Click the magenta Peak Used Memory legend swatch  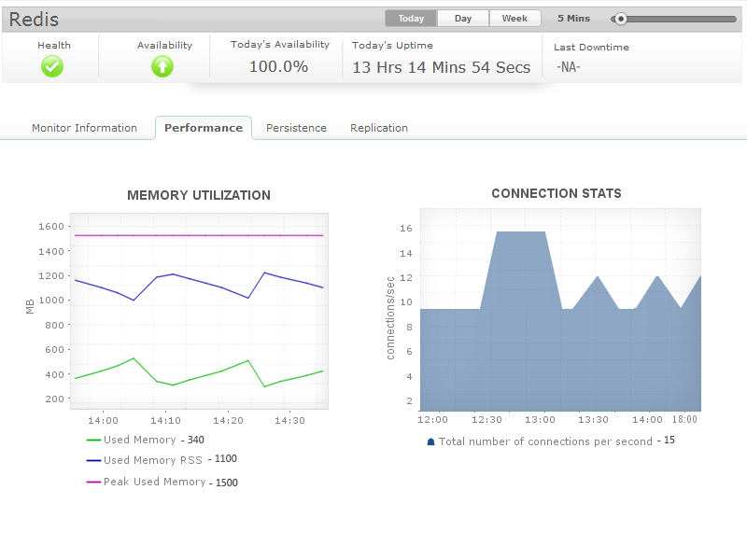(93, 482)
